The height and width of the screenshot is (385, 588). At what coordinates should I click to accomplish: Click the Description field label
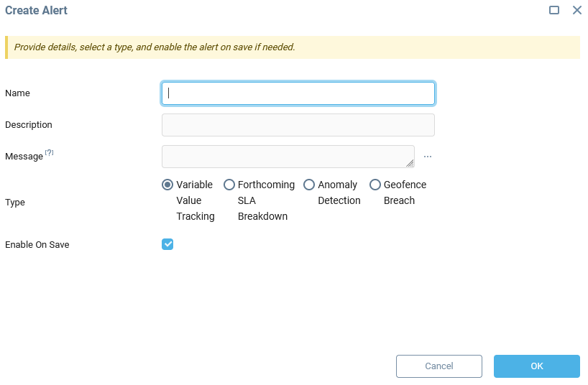coord(29,125)
